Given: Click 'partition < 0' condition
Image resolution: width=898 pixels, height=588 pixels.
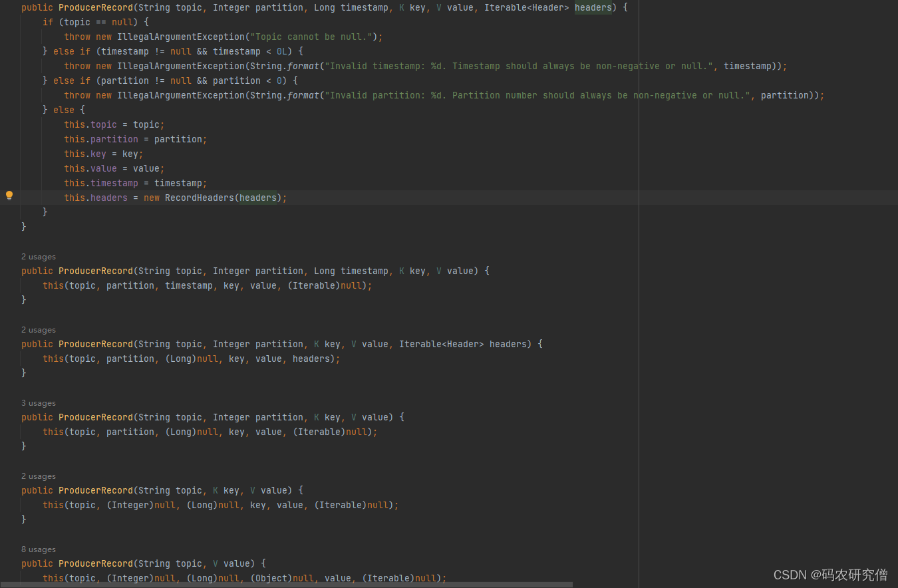Looking at the screenshot, I should click(247, 80).
